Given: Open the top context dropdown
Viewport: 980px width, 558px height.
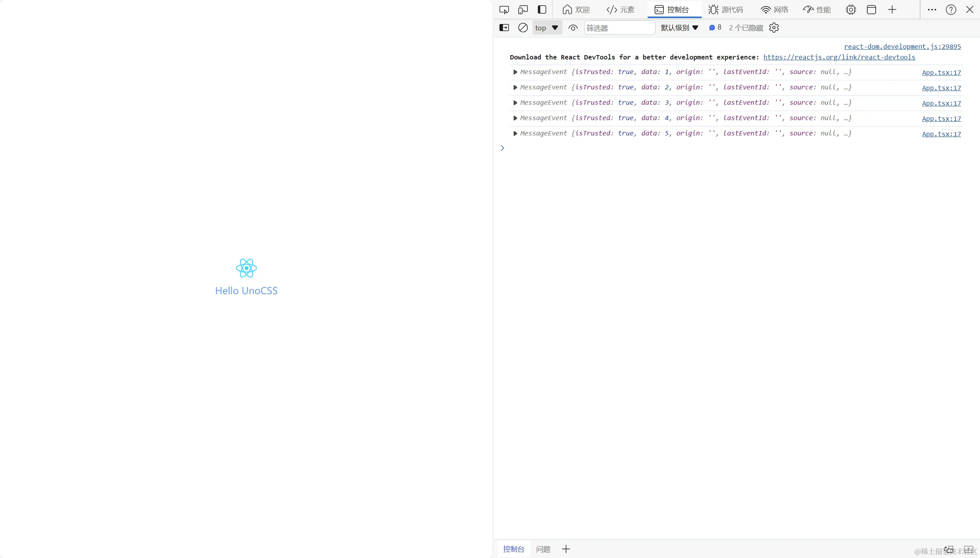Looking at the screenshot, I should [x=547, y=28].
